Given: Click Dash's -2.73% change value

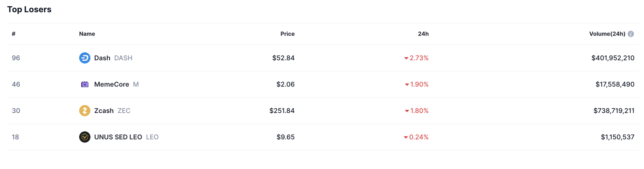Looking at the screenshot, I should [419, 58].
